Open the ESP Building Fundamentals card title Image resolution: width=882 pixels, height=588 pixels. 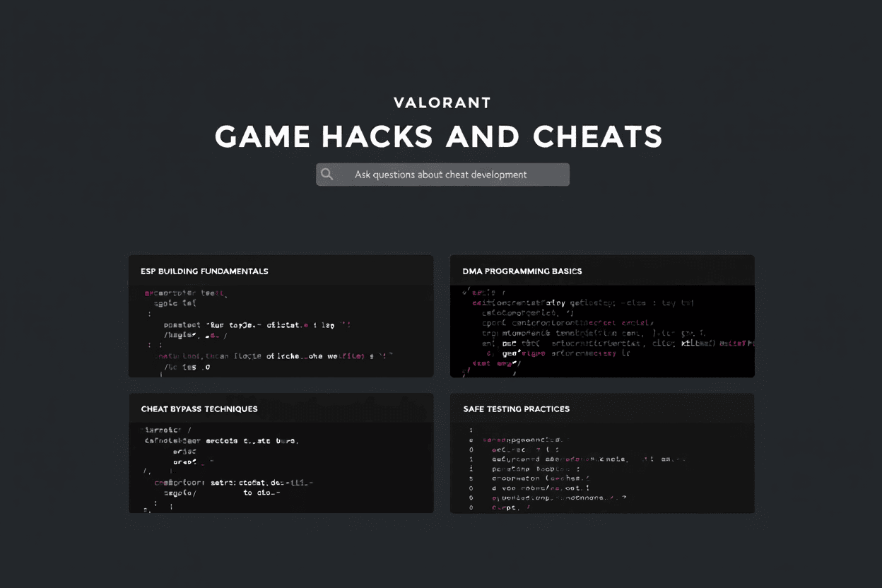[204, 271]
